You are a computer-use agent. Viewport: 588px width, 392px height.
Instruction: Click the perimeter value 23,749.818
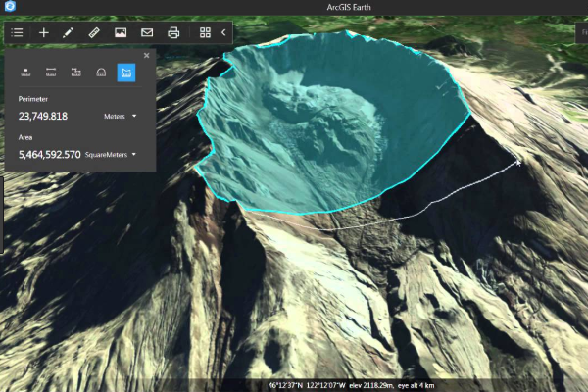pyautogui.click(x=43, y=116)
